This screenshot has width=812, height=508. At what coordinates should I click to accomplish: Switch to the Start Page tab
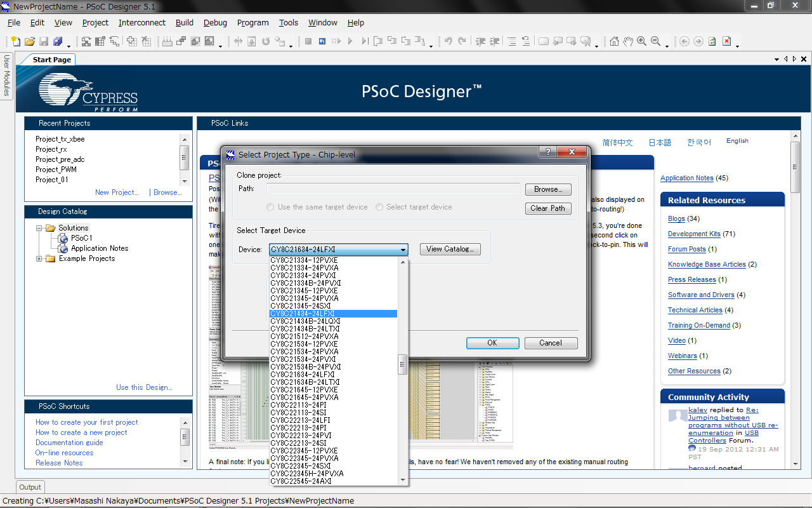(x=51, y=60)
